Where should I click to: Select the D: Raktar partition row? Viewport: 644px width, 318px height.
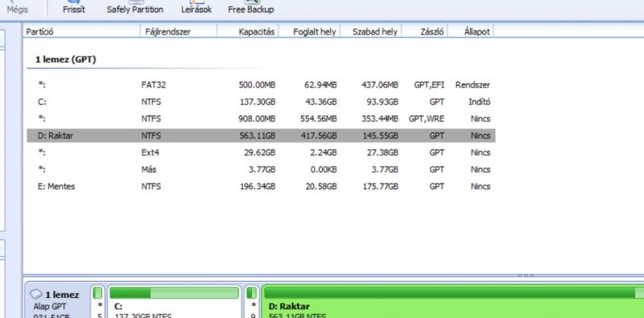click(261, 135)
